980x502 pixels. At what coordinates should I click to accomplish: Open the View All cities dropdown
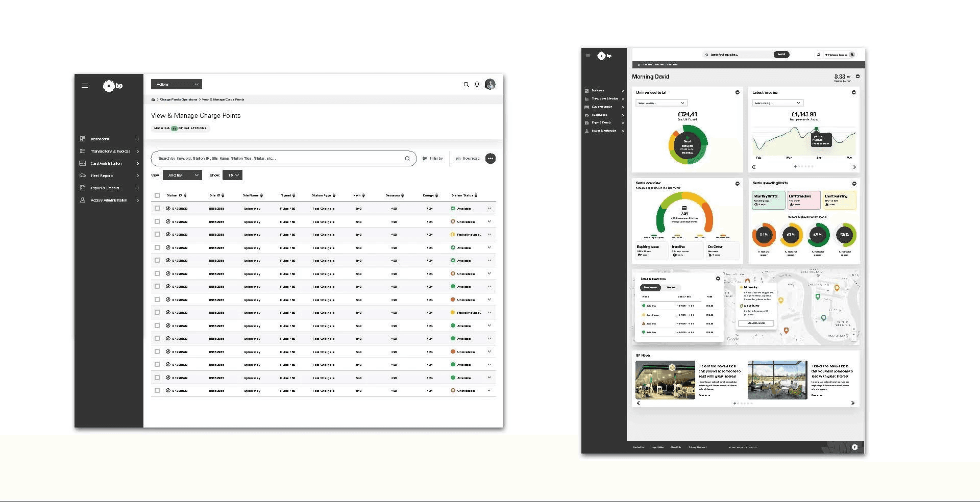point(182,175)
